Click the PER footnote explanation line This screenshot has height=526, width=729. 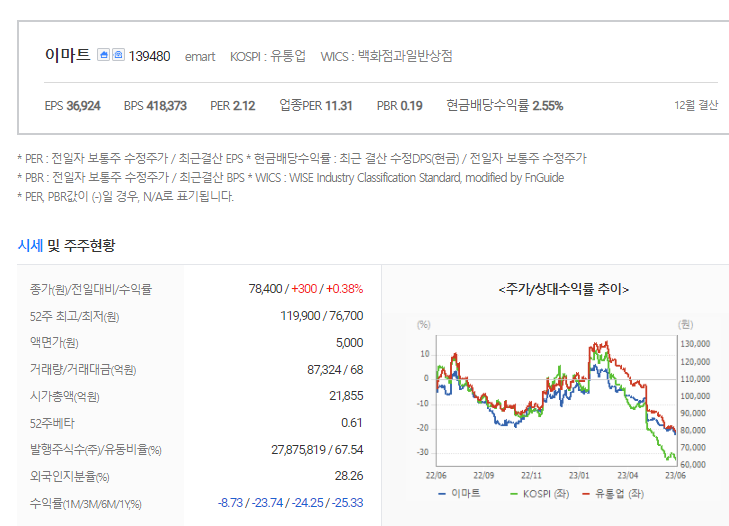(302, 159)
